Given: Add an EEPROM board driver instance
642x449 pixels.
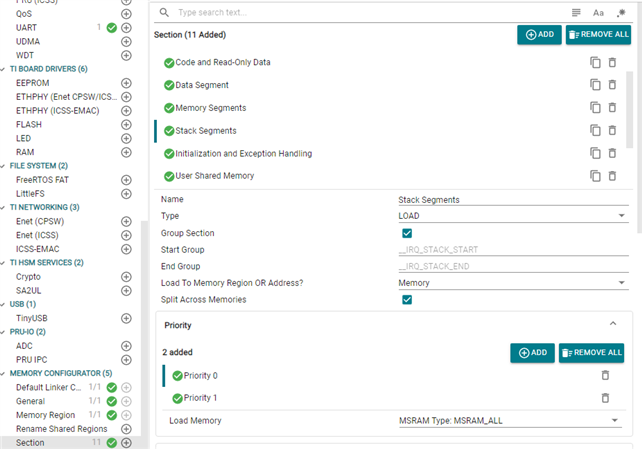Looking at the screenshot, I should pyautogui.click(x=126, y=83).
